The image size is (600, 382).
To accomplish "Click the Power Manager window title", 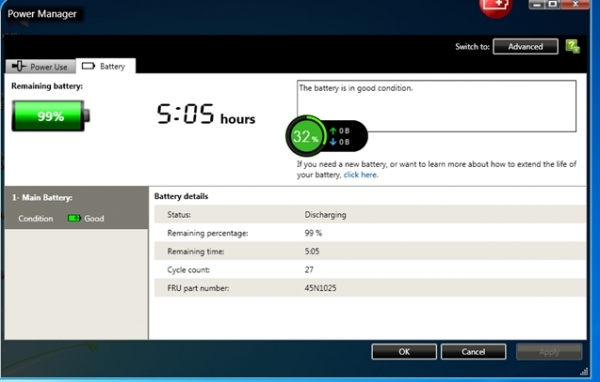I will point(42,14).
